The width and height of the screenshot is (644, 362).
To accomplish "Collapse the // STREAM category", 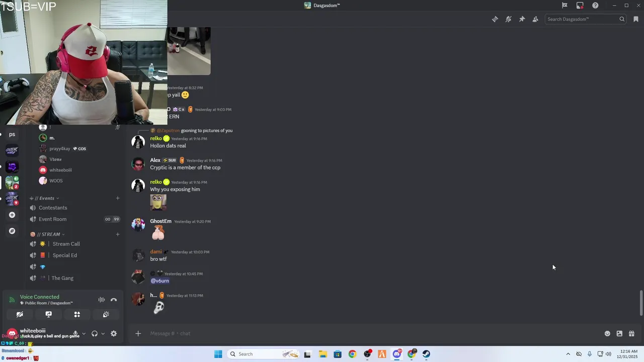I will tap(48, 234).
